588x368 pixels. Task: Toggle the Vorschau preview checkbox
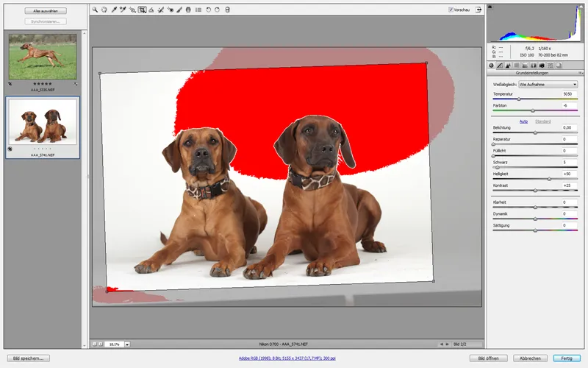[451, 10]
